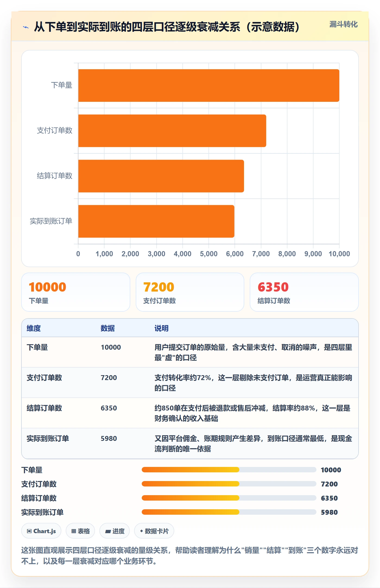Open the 7200 支付订单数 stat card
This screenshot has height=588, width=380.
coord(190,292)
